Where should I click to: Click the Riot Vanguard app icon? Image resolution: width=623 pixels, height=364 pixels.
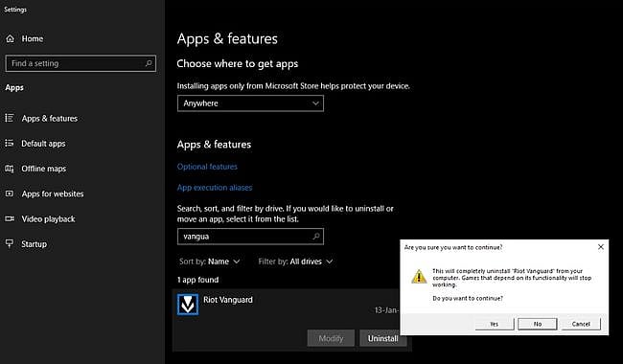(188, 305)
